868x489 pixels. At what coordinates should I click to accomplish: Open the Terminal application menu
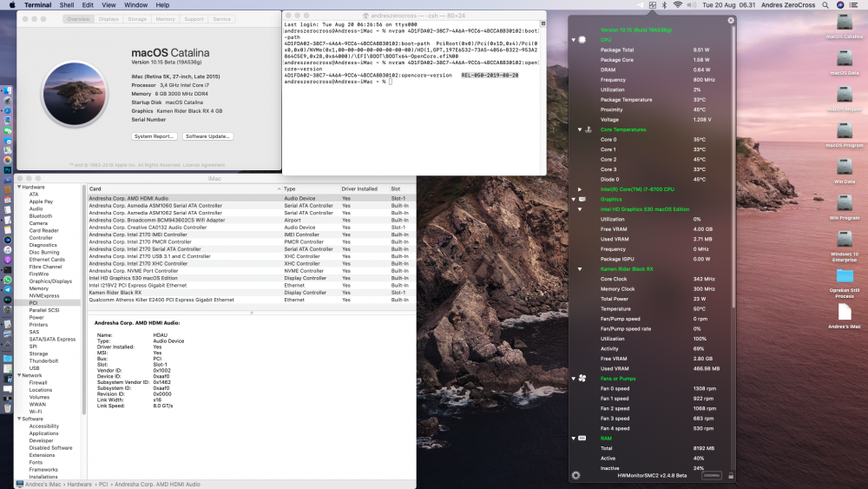(37, 5)
